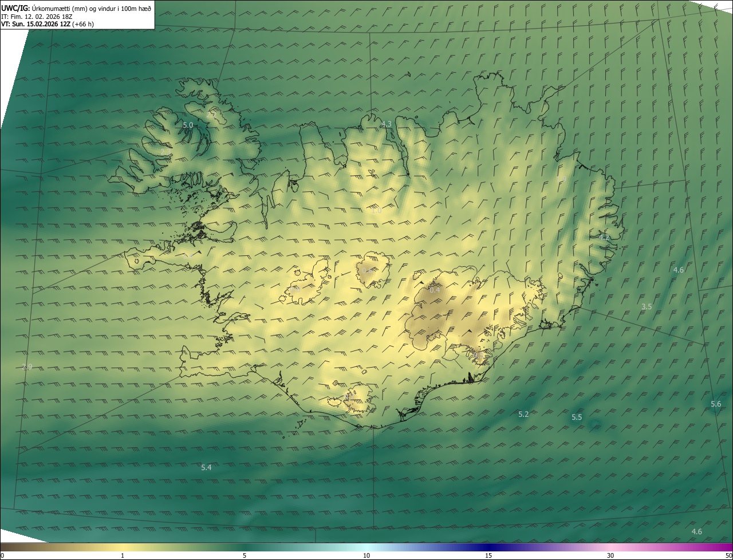Select the 4.2 value in the Eastfjords
Viewport: 733px width, 560px height.
604,237
